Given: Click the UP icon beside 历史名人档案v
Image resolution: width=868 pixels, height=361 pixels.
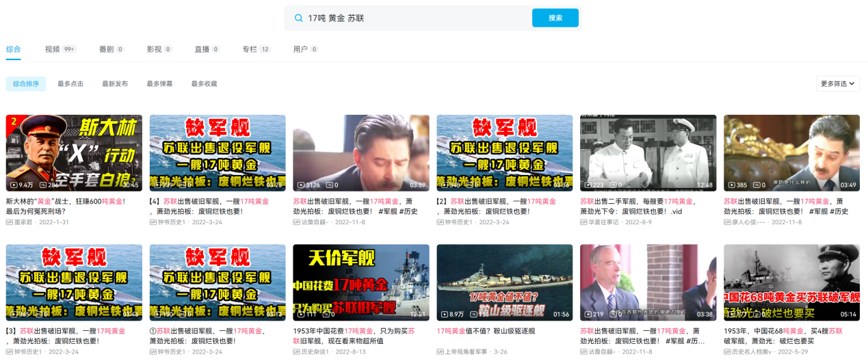Looking at the screenshot, I should tap(728, 352).
